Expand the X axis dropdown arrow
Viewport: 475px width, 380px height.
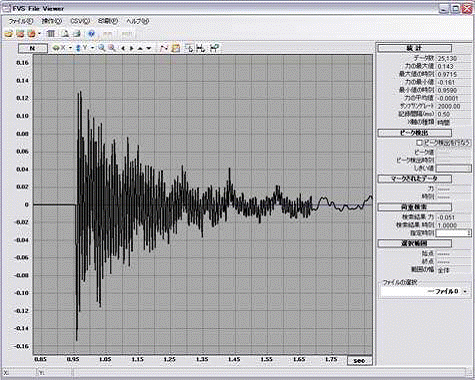tap(70, 48)
